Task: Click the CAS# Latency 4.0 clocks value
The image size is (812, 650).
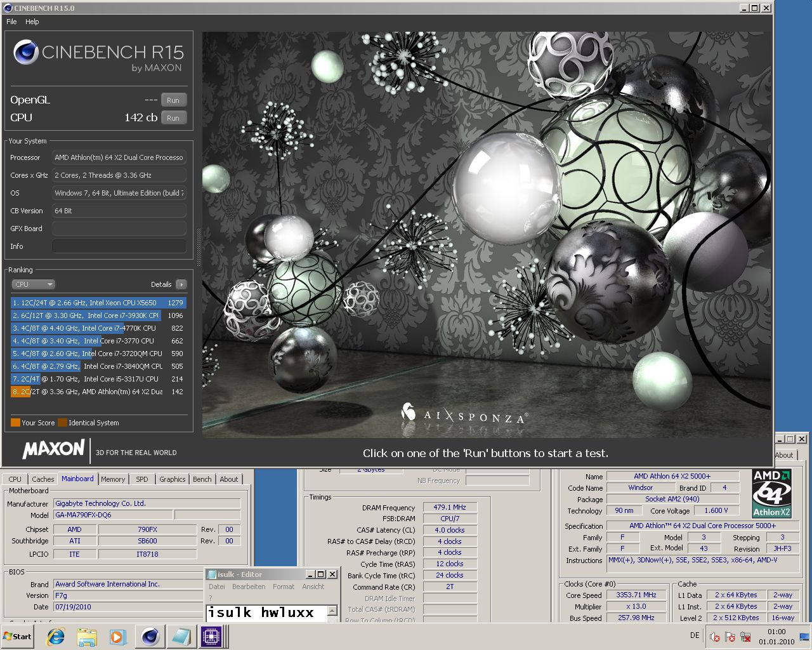Action: pos(450,530)
